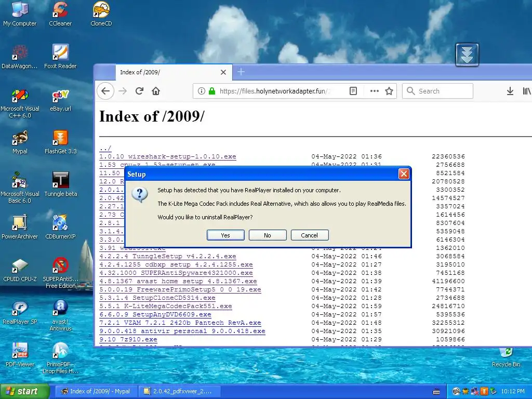
Task: Open the antivir_personal_9.0.0.418.exe link
Action: click(182, 331)
